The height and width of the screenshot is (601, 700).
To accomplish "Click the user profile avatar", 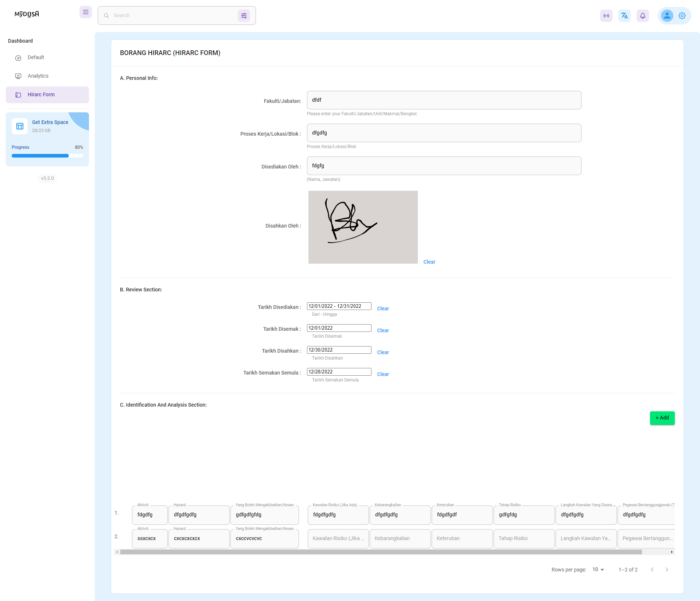I will (x=667, y=16).
